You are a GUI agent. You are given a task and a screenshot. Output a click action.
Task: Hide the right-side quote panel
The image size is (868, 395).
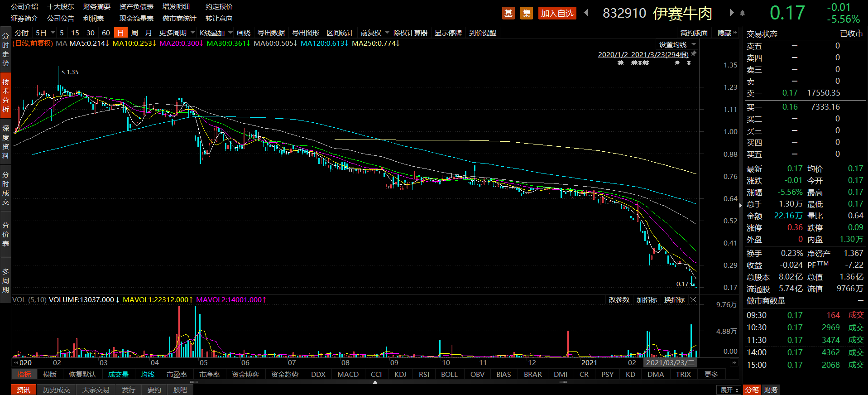coord(727,33)
